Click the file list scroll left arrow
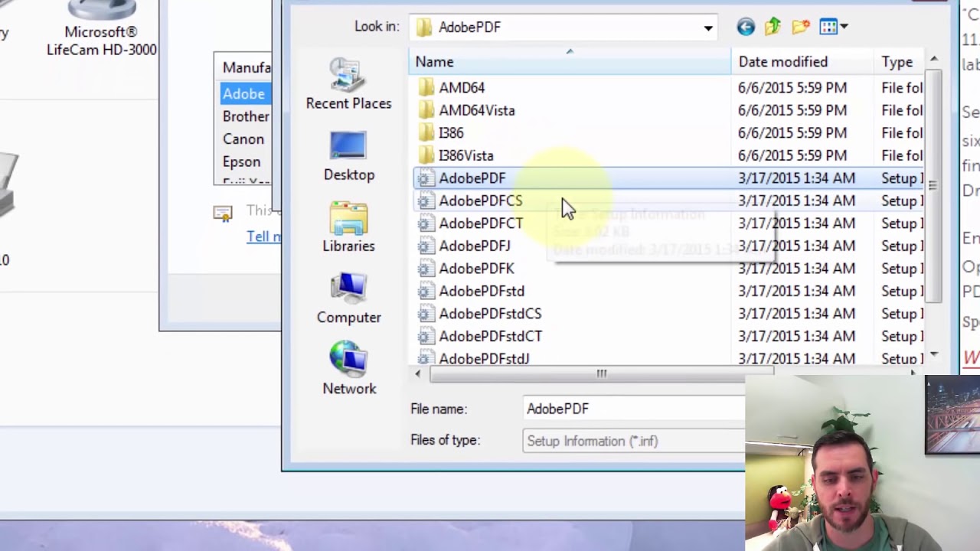 tap(417, 373)
